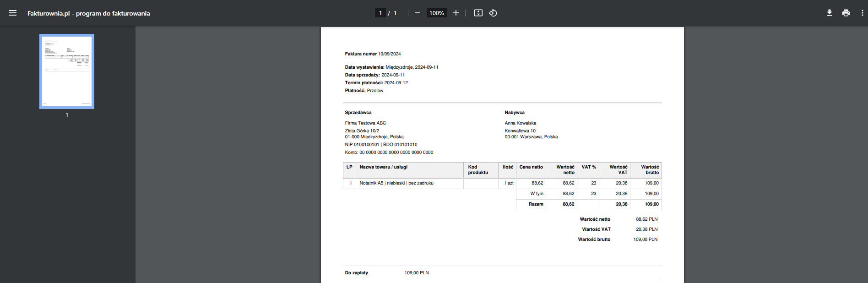Click '00-001 Warszawa, Polska' line
This screenshot has height=283, width=868.
(x=531, y=137)
